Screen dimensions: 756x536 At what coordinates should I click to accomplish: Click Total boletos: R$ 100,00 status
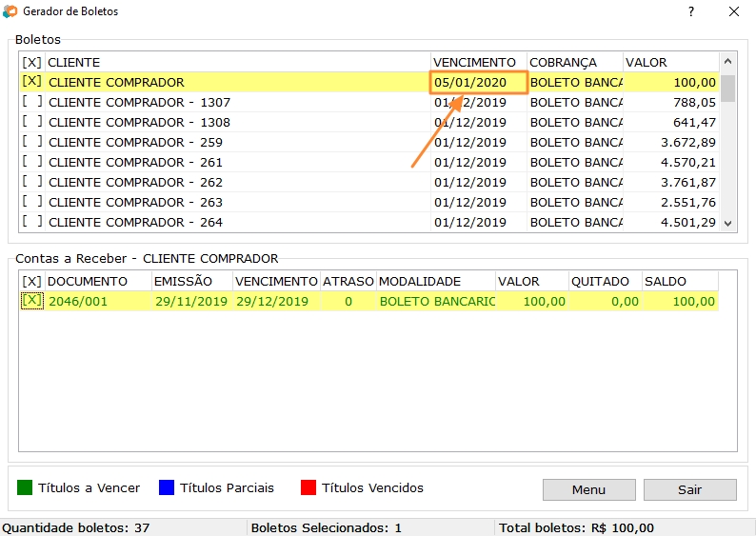pyautogui.click(x=576, y=527)
